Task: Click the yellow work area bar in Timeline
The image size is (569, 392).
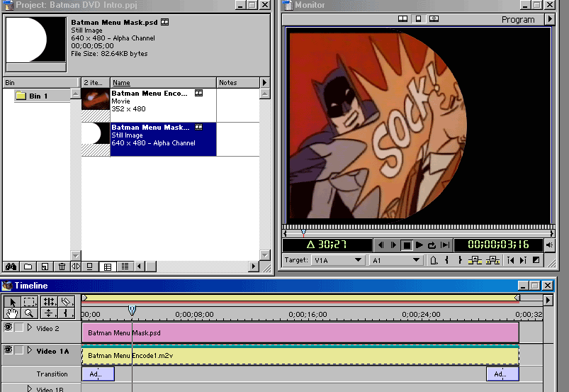Action: coord(301,298)
